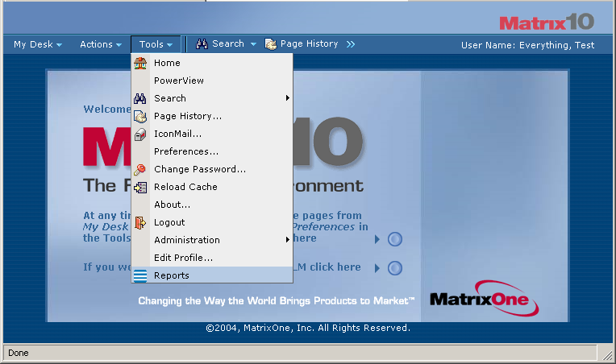Click the toolbar Page History icon
The height and width of the screenshot is (364, 616).
tap(271, 44)
